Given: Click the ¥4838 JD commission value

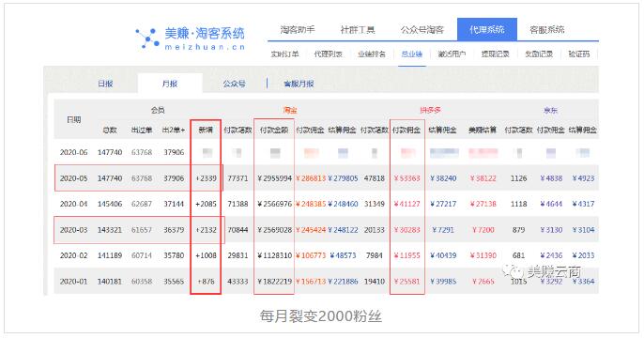Looking at the screenshot, I should point(551,178).
